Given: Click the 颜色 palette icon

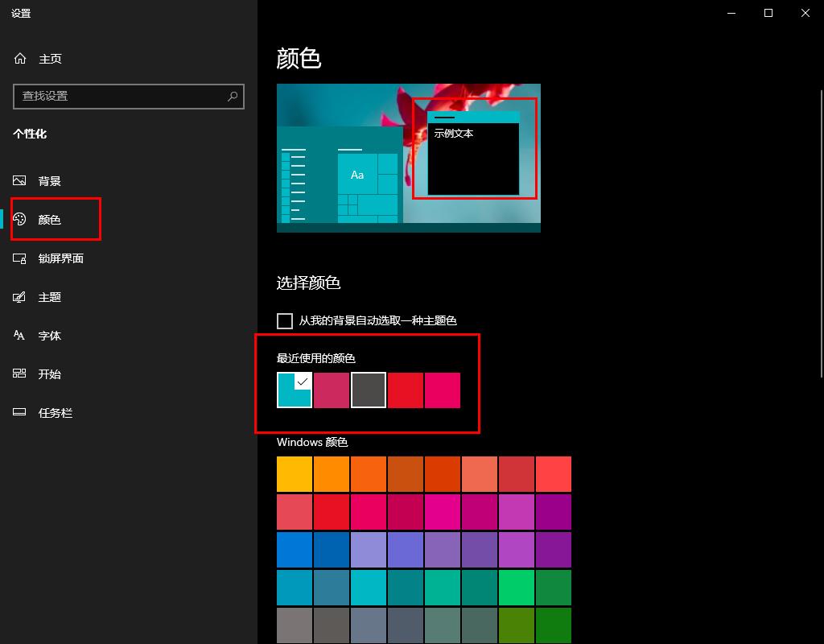Looking at the screenshot, I should (20, 219).
